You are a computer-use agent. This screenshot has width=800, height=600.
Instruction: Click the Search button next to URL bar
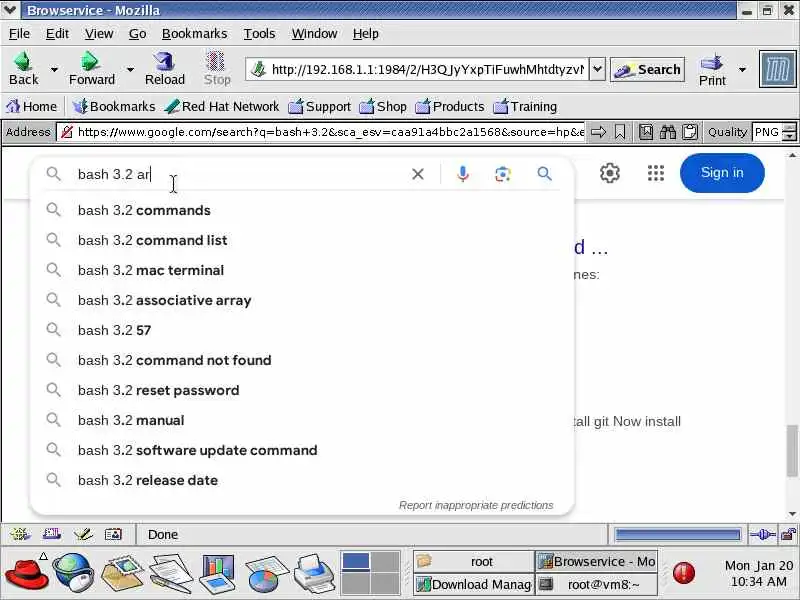pos(647,69)
